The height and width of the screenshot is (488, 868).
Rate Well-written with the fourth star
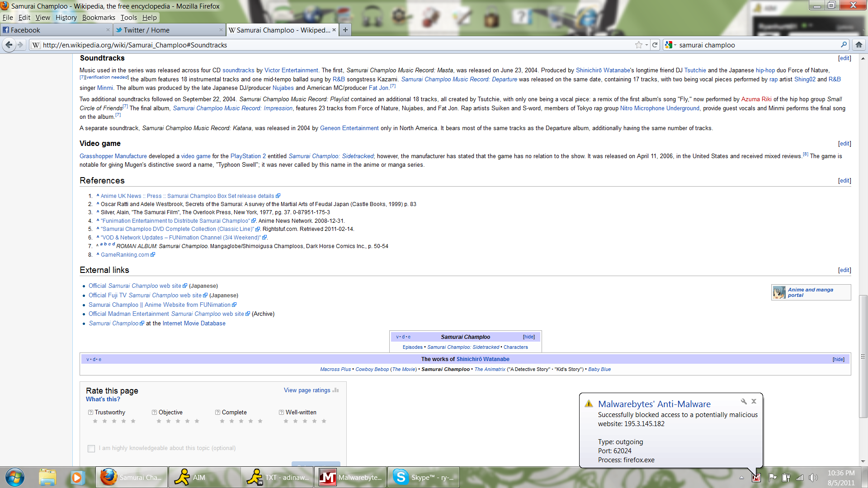tap(314, 421)
